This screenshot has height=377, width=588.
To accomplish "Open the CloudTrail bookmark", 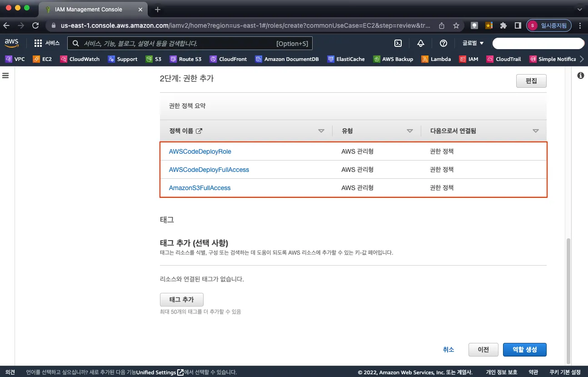I will 503,59.
